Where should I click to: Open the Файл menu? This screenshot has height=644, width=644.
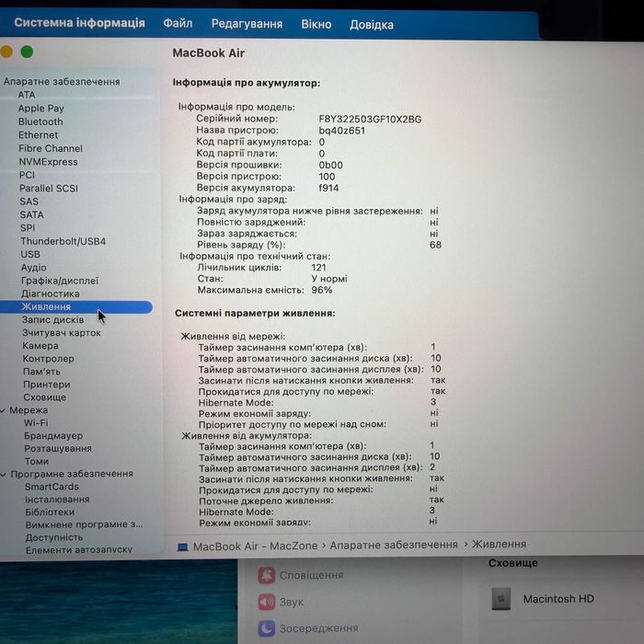(178, 23)
